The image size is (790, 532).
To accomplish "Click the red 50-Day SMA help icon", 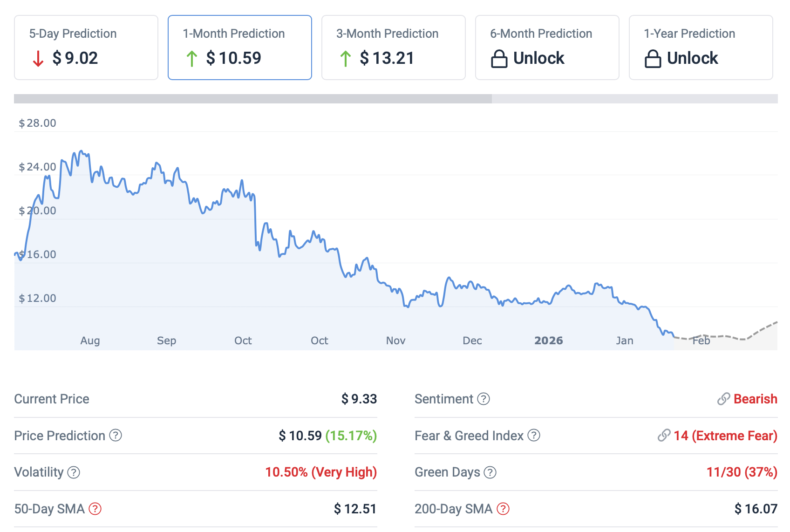I will pyautogui.click(x=95, y=509).
